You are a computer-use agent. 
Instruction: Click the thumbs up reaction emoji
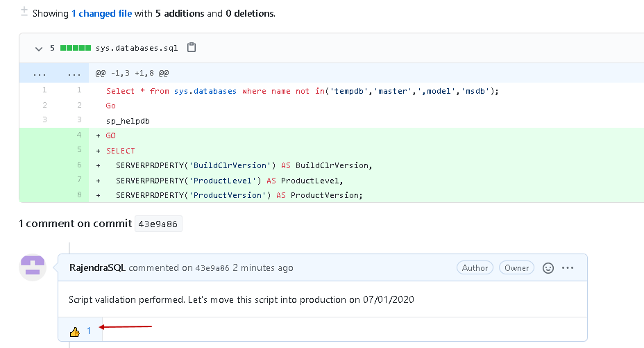(x=75, y=332)
